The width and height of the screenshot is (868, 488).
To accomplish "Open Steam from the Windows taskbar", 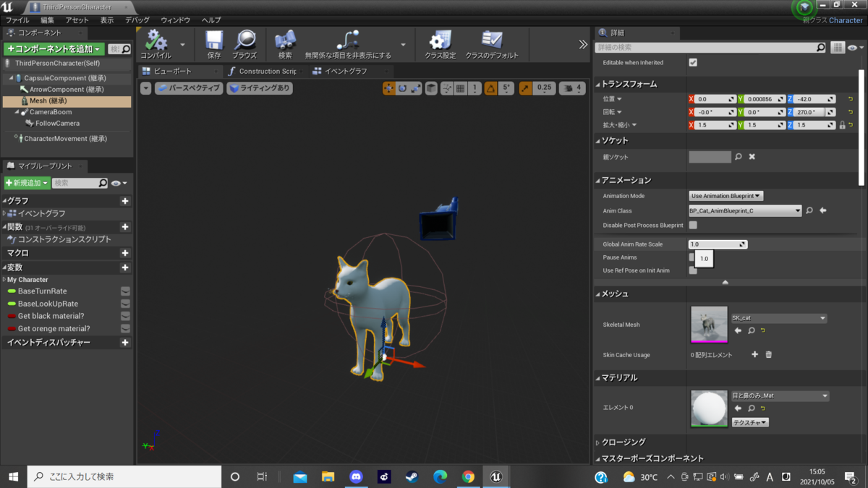I will point(412,477).
